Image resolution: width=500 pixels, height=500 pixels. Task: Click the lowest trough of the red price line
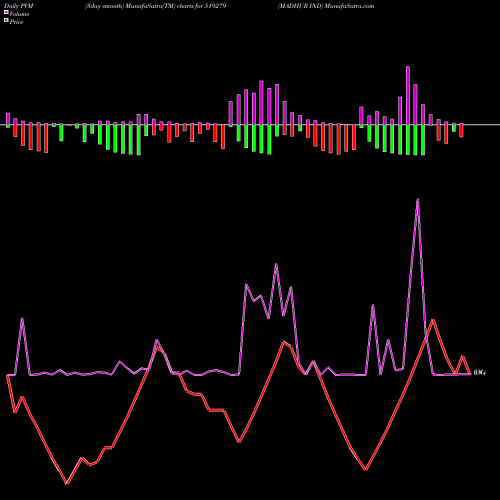(67, 483)
